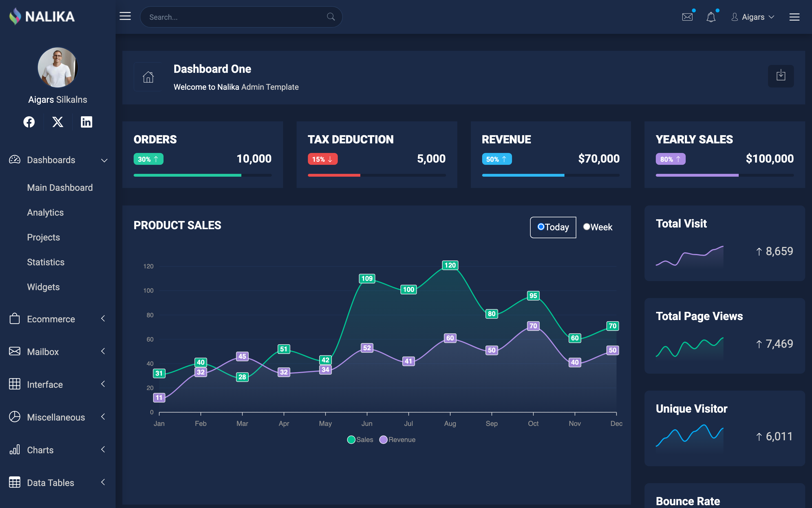812x508 pixels.
Task: Open the Facebook profile icon
Action: 29,122
